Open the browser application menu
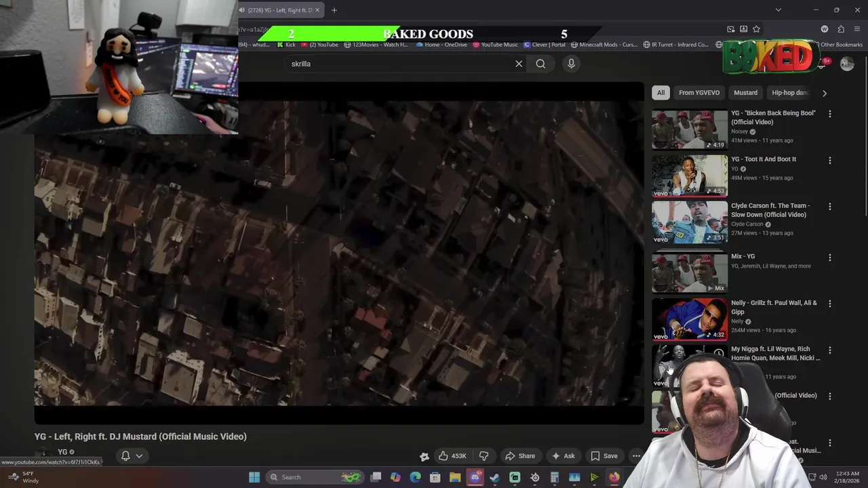The height and width of the screenshot is (488, 868). [x=857, y=29]
